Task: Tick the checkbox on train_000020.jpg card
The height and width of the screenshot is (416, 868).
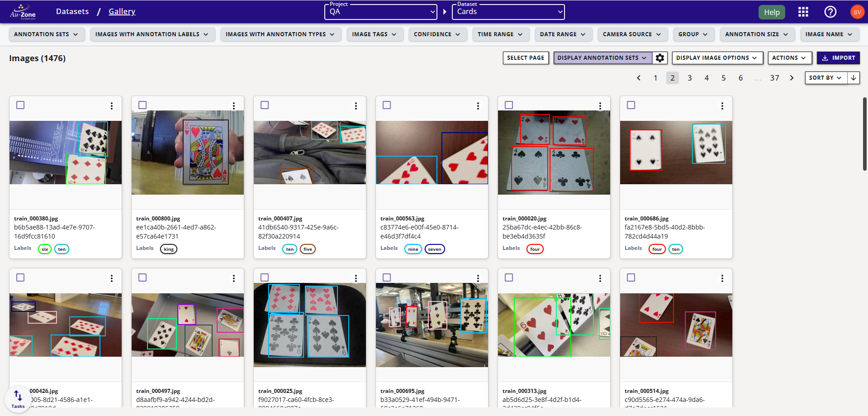Action: (509, 105)
